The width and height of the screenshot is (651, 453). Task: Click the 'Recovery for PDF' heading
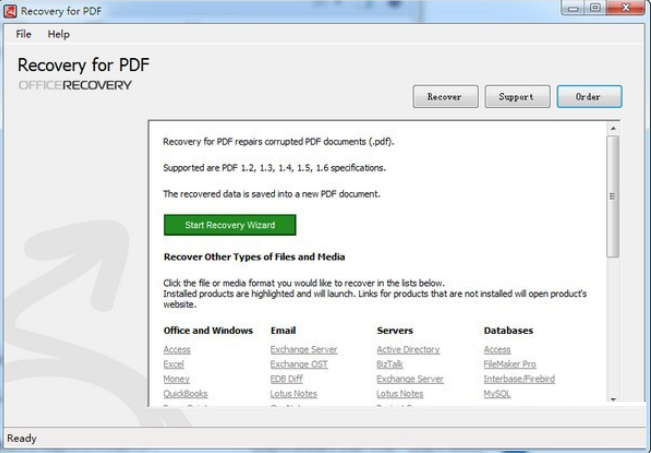tap(83, 65)
